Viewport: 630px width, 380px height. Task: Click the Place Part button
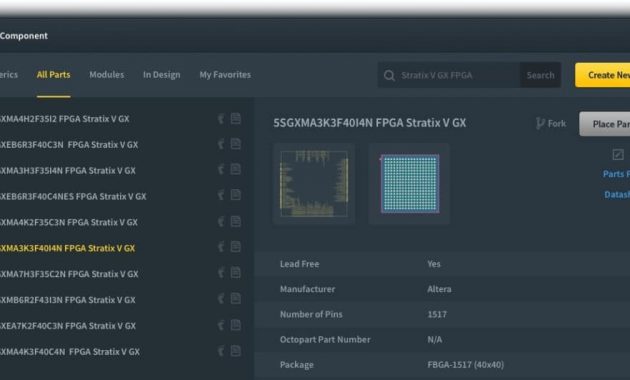click(605, 124)
